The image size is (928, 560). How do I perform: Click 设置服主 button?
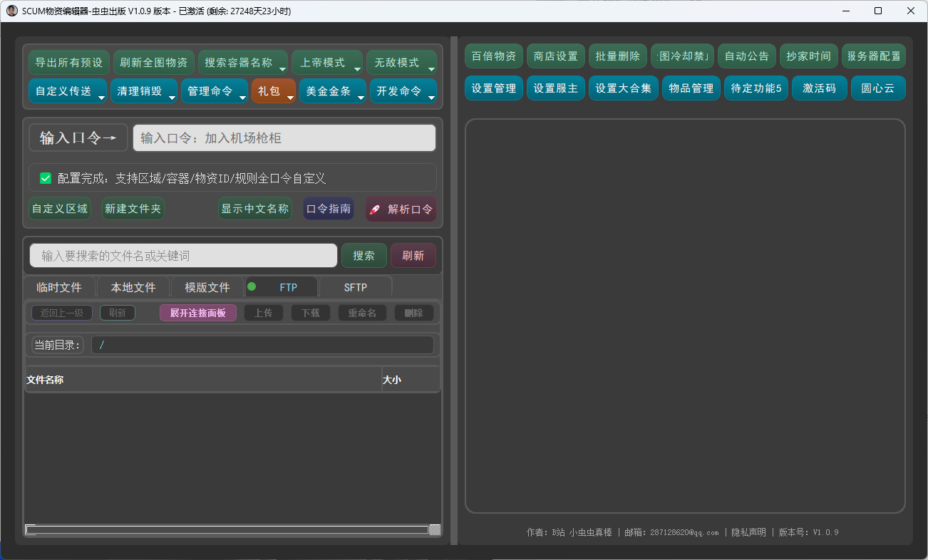556,88
